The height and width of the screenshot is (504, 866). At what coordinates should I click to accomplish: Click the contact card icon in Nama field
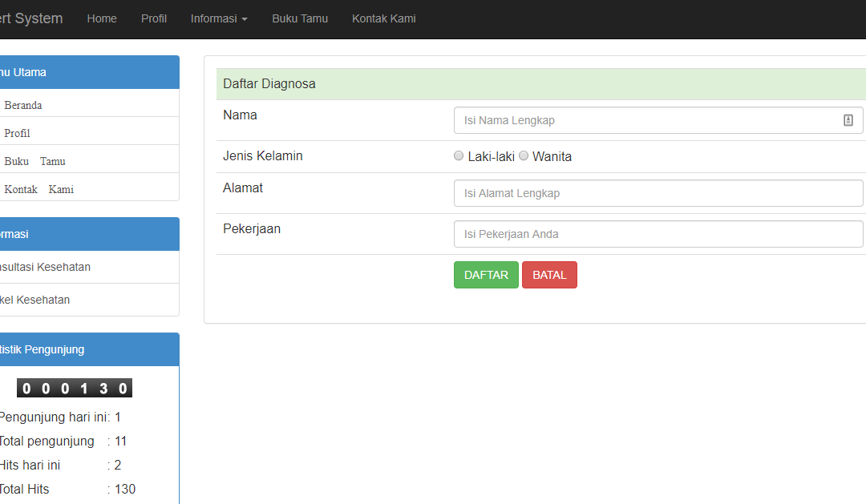(848, 120)
